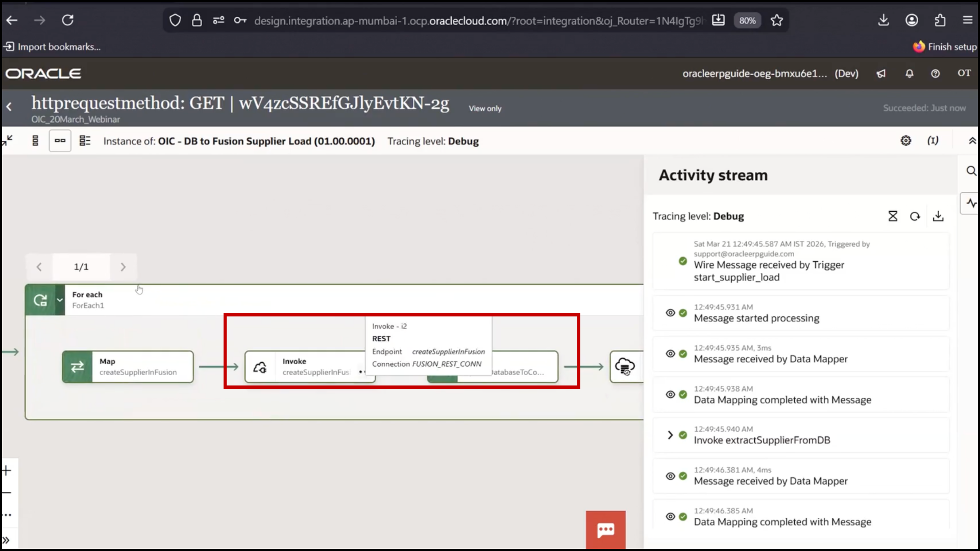
Task: Click the saved password key icon
Action: pos(240,20)
